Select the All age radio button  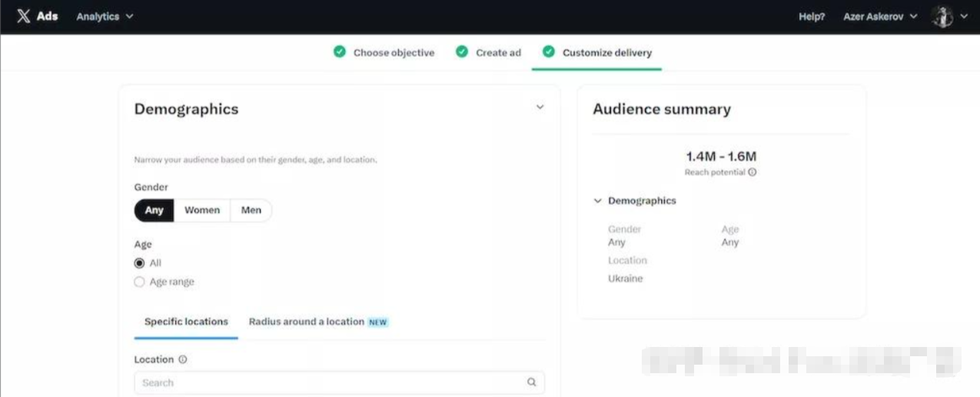(139, 263)
